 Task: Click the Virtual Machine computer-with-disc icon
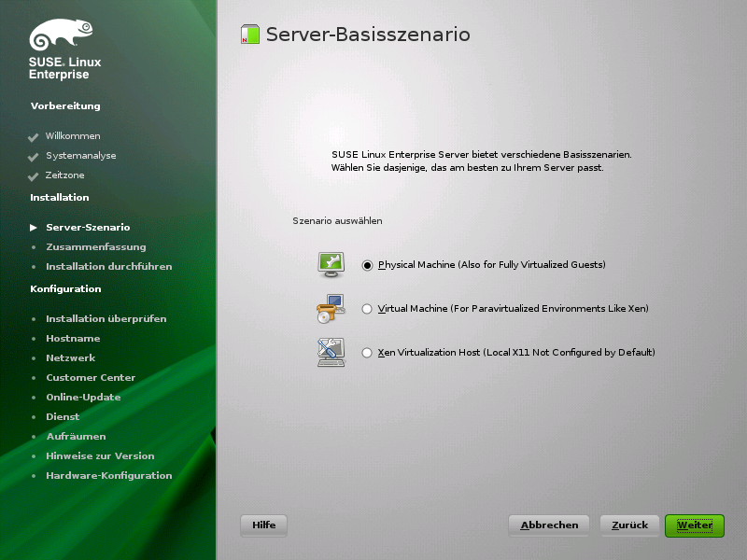(331, 309)
